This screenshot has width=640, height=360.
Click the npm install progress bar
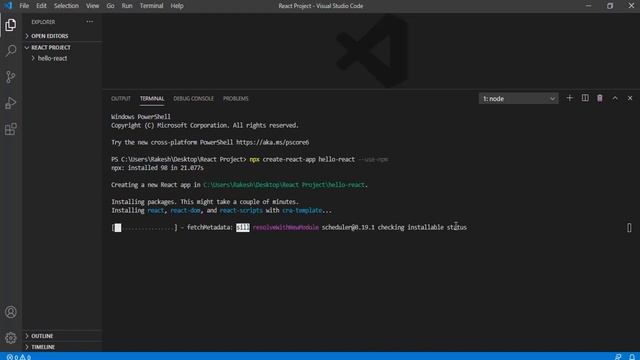click(144, 228)
